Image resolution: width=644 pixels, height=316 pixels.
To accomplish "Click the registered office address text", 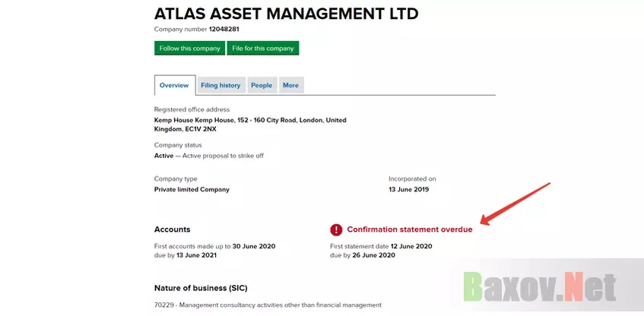I will tap(250, 125).
